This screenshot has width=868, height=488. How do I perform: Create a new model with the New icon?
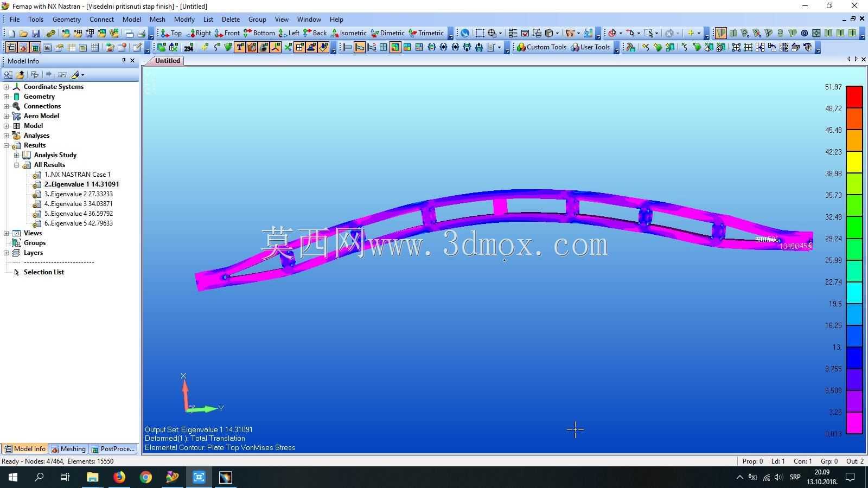[x=11, y=33]
